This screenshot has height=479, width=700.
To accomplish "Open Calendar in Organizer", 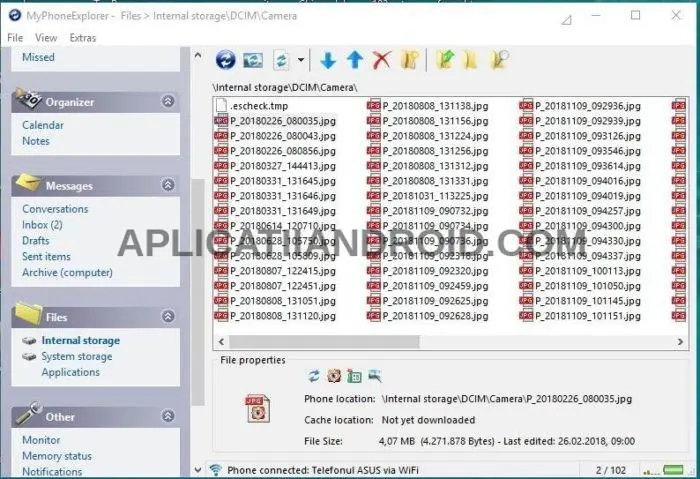I will [43, 125].
